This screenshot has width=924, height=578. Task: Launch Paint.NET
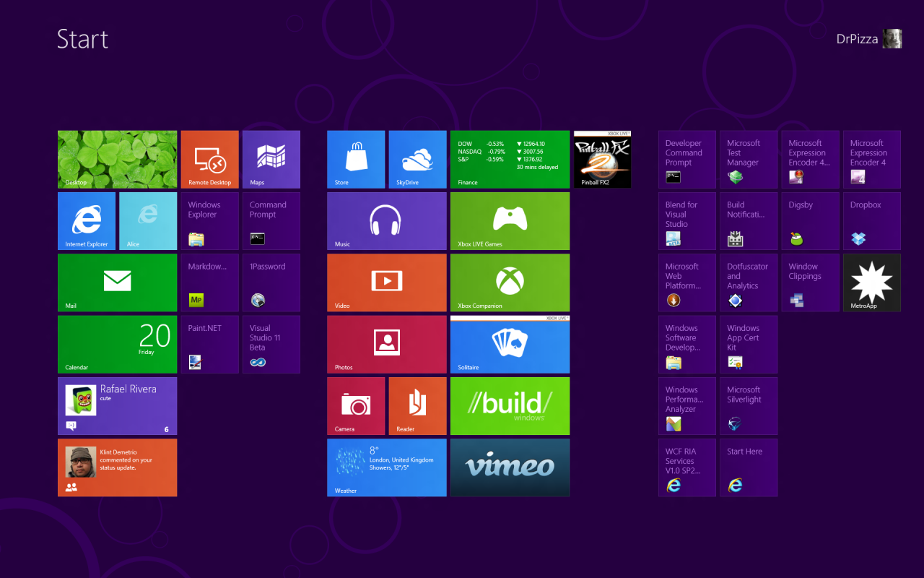[x=209, y=344]
